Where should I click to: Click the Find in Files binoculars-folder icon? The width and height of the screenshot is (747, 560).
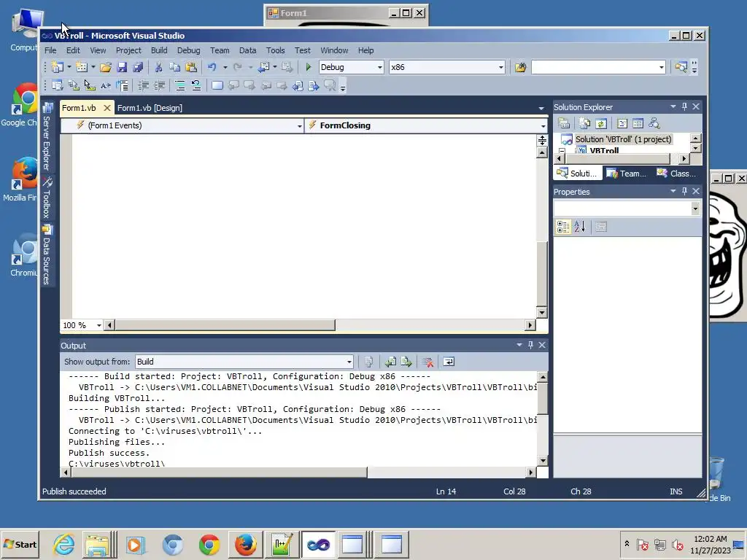point(520,67)
